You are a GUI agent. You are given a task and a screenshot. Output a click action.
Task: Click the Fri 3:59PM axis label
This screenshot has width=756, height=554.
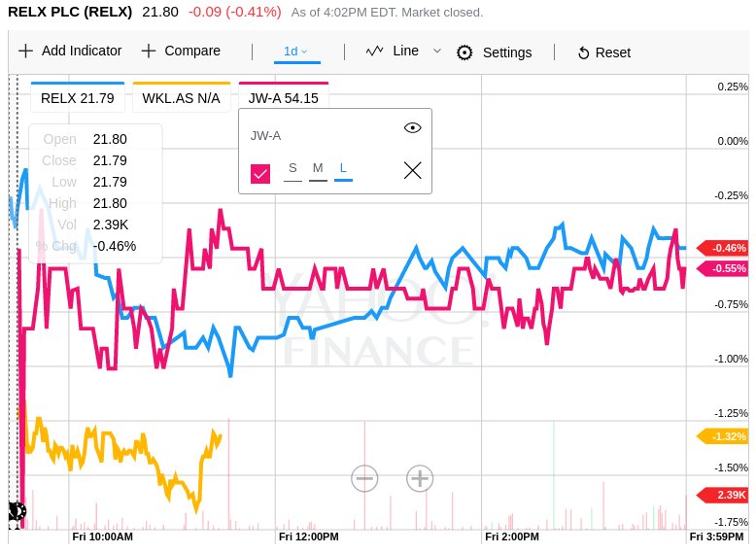pos(716,537)
